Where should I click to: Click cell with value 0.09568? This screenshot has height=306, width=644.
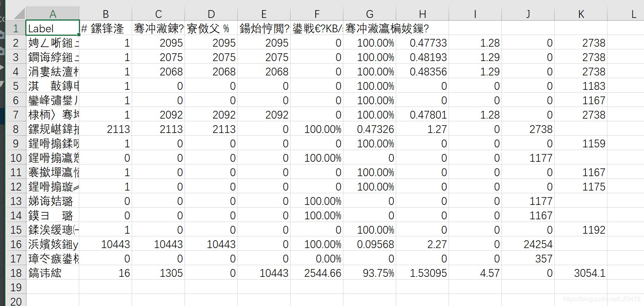tap(370, 244)
